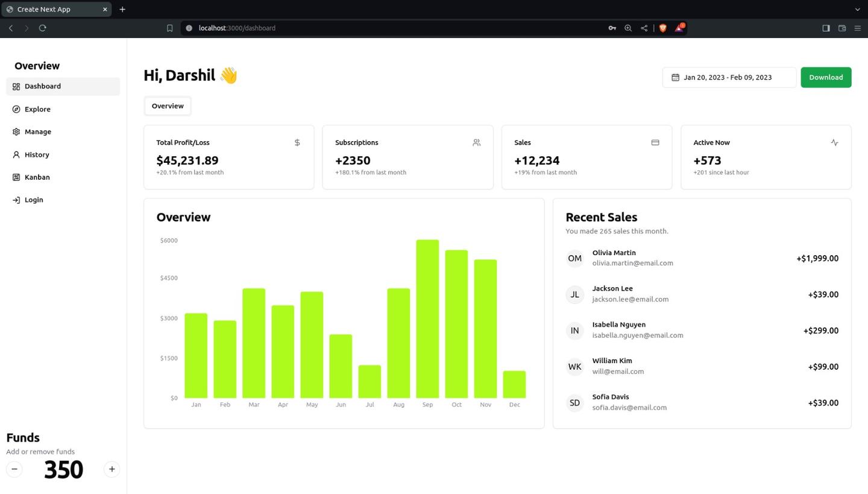Open the browser main menu
Viewport: 868px width, 494px height.
[x=858, y=28]
